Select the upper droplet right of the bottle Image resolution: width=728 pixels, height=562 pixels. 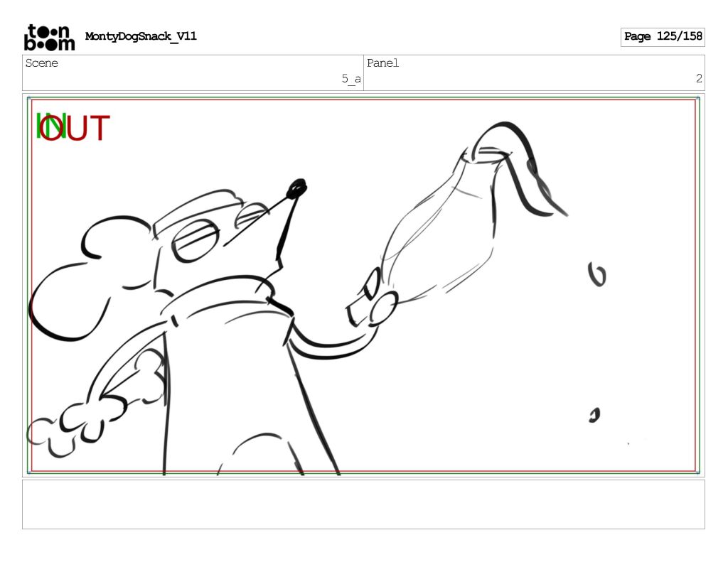[x=597, y=274]
